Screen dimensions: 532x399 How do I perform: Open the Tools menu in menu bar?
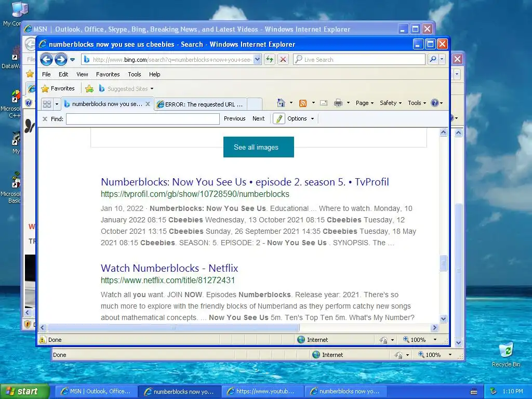pyautogui.click(x=135, y=74)
